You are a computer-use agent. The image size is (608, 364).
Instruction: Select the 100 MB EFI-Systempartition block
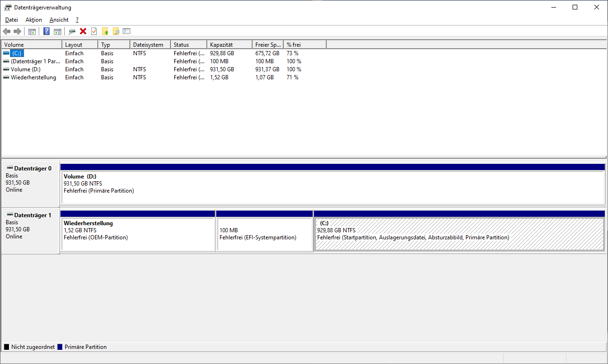(264, 234)
